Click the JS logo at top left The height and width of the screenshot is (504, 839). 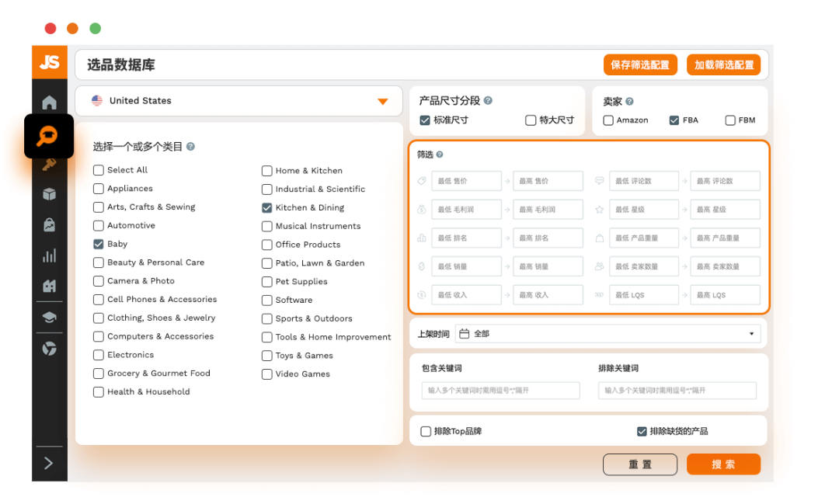pos(50,62)
